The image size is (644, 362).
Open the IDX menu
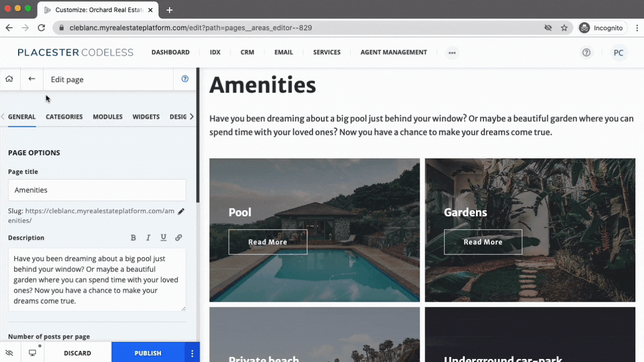pos(215,52)
